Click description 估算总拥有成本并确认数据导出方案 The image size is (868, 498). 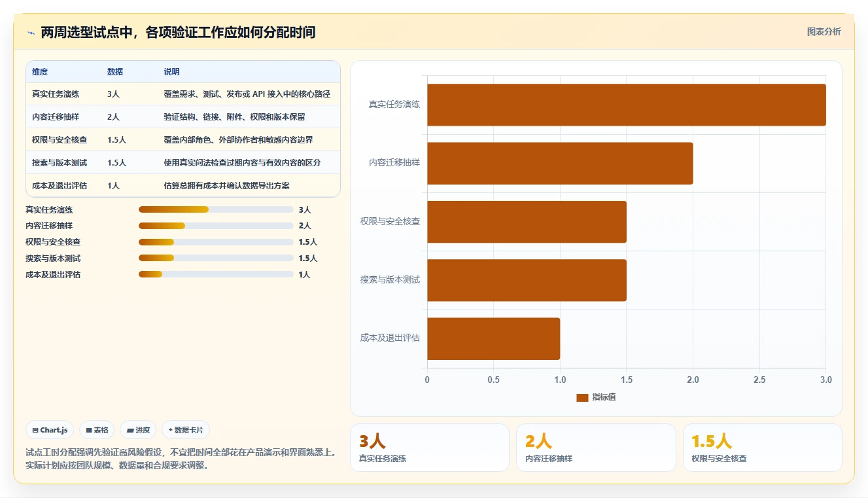click(226, 185)
